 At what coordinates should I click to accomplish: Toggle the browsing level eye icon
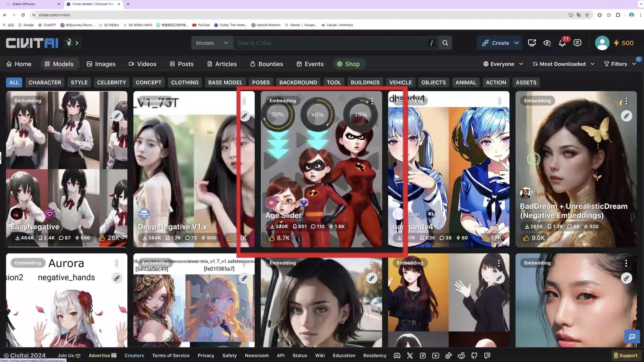click(547, 43)
